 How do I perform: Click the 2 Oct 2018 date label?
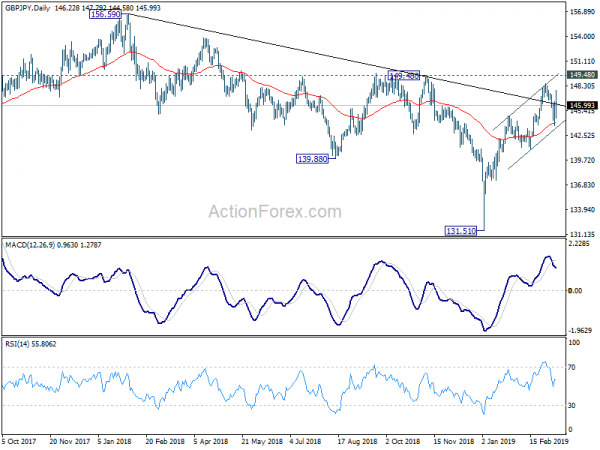click(x=403, y=441)
